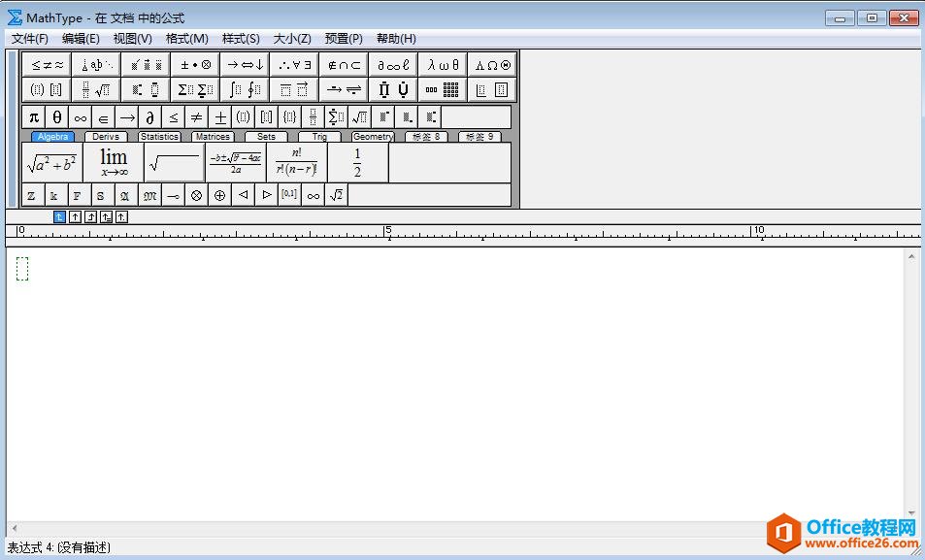Click the empty equation slot in editing area
The width and height of the screenshot is (925, 560).
22,269
